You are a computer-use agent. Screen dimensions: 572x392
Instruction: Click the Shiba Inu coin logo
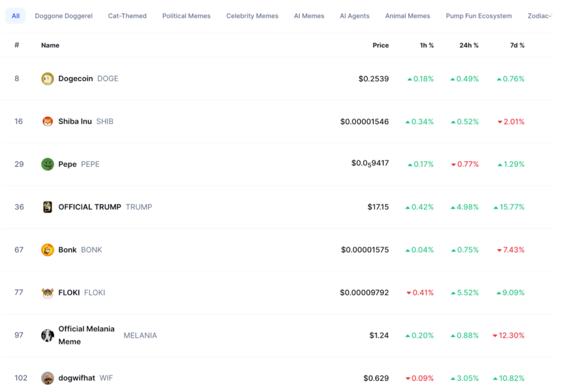click(x=47, y=121)
